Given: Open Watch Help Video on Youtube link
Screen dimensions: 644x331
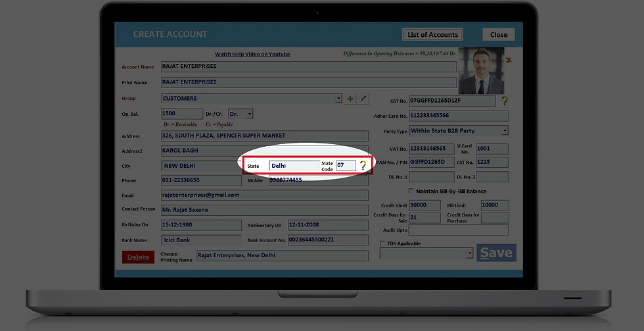Looking at the screenshot, I should point(252,54).
